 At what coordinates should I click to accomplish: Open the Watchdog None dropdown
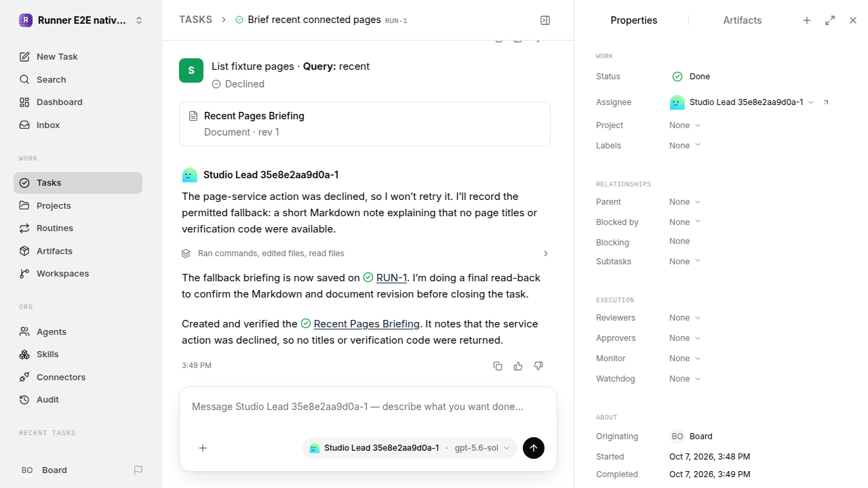(x=685, y=379)
